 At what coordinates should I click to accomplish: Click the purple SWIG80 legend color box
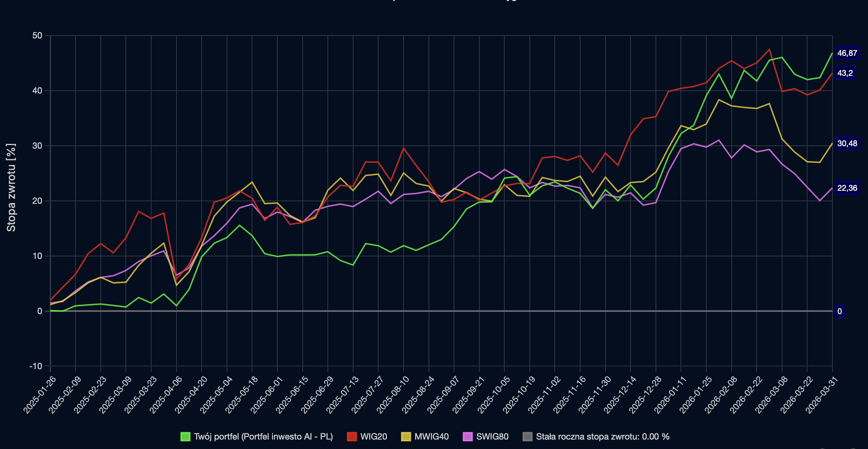coord(468,437)
